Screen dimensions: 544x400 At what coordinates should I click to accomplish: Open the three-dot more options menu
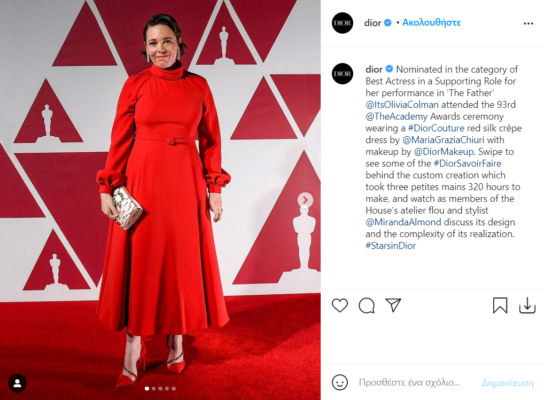528,23
